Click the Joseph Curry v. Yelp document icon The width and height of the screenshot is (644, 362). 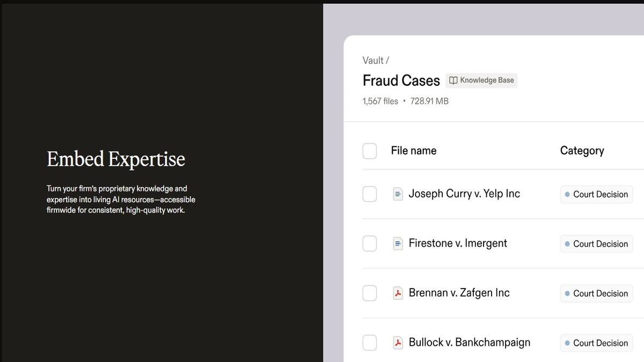tap(398, 194)
